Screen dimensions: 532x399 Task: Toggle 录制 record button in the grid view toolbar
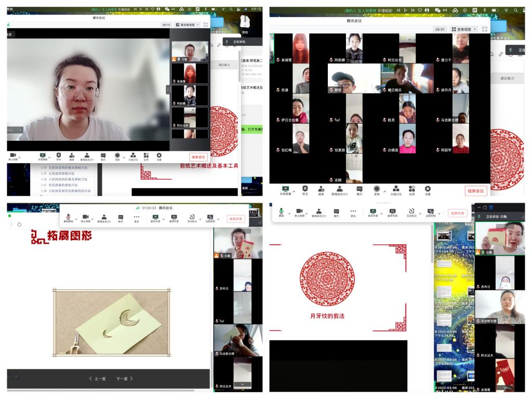coord(377,189)
